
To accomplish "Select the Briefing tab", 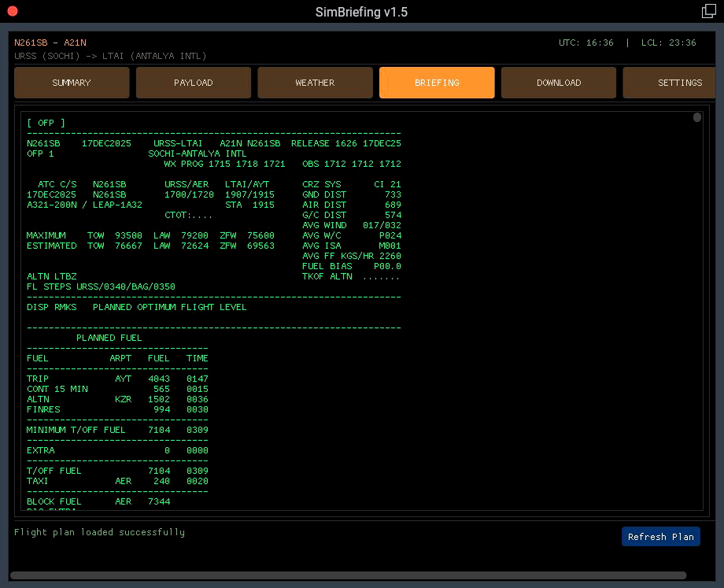I will tap(437, 82).
